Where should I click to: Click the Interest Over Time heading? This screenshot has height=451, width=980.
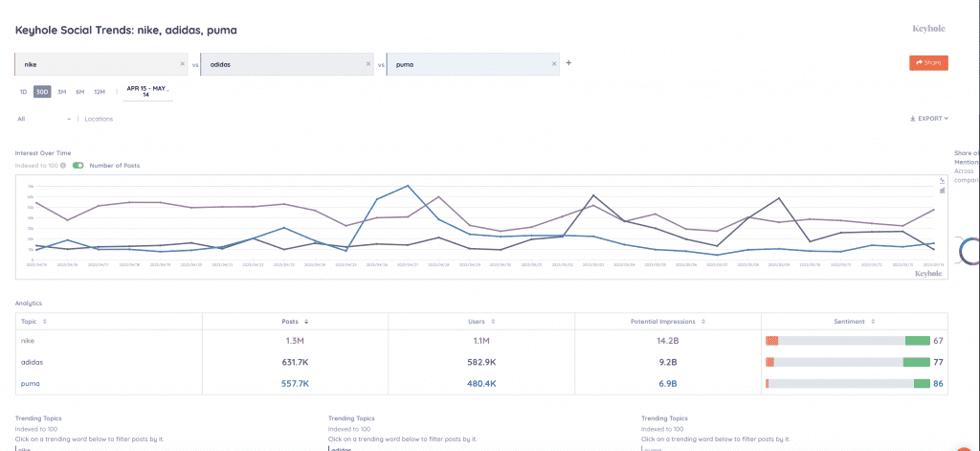tap(42, 152)
